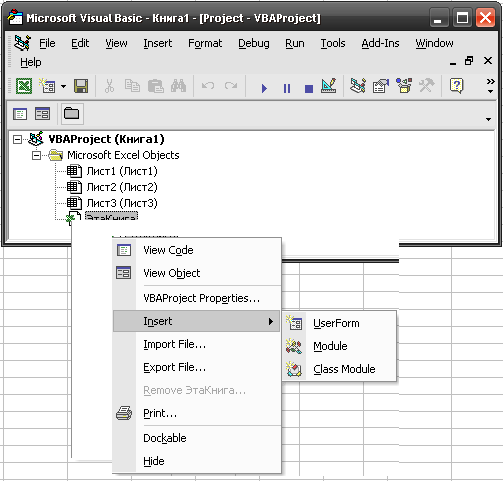Click the View Code icon in Project panel
Viewport: 503px width, 481px height.
point(20,114)
